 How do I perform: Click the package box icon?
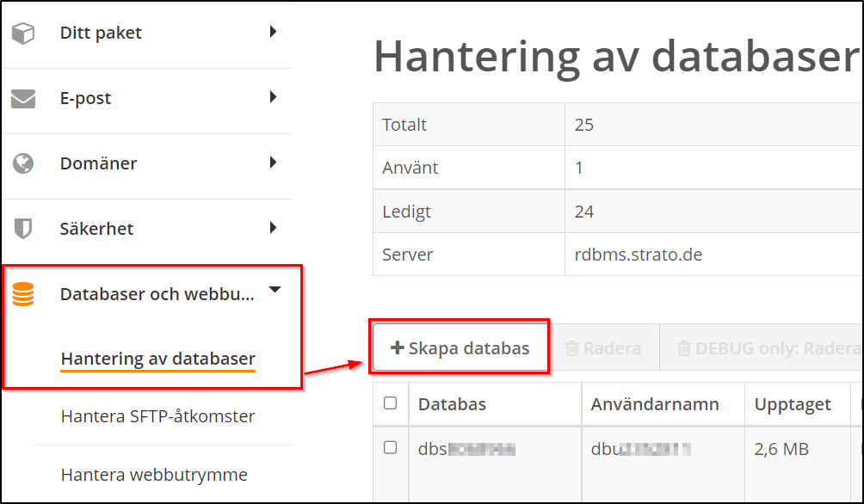[x=23, y=34]
